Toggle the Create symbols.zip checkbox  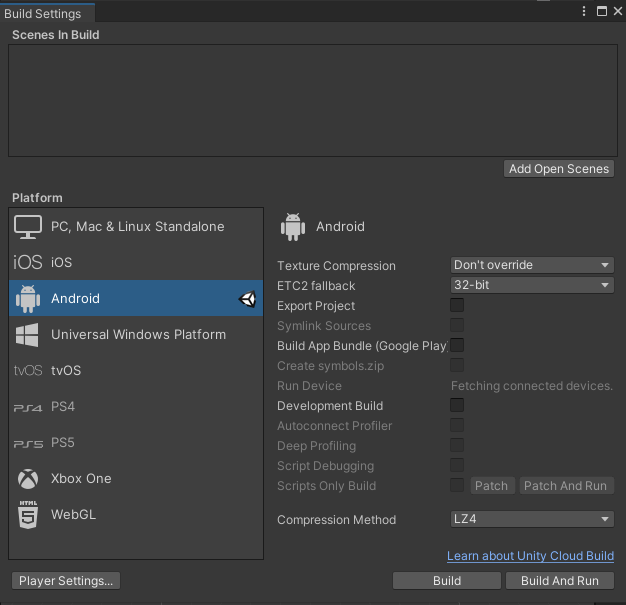point(457,365)
